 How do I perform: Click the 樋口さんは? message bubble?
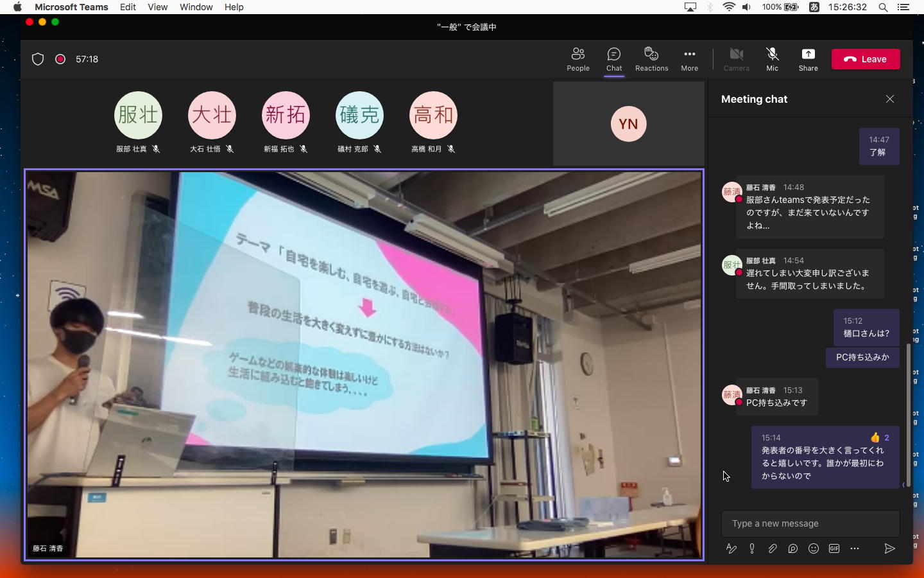866,328
